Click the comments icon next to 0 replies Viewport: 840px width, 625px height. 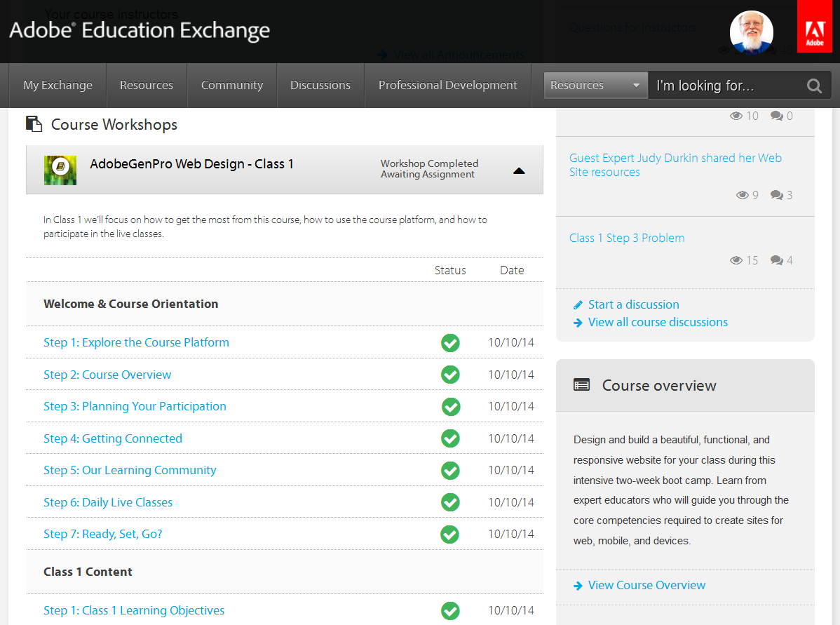[777, 116]
